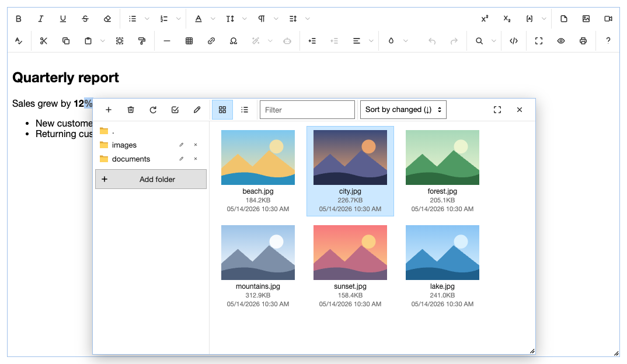This screenshot has height=364, width=627.
Task: Open line height tool
Action: [293, 19]
